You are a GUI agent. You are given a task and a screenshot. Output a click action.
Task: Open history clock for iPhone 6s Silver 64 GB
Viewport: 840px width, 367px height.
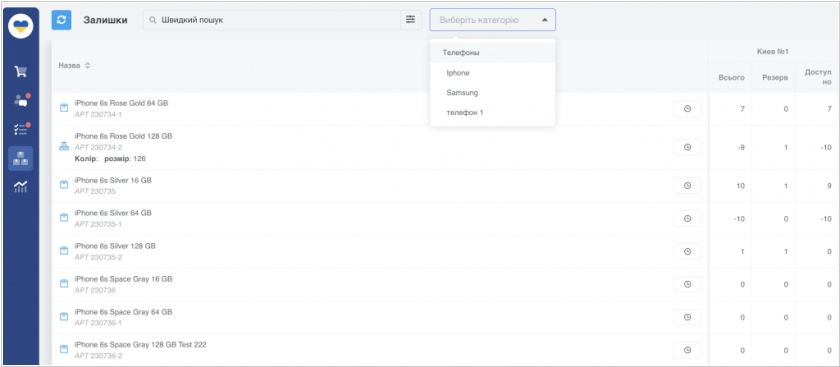[687, 219]
